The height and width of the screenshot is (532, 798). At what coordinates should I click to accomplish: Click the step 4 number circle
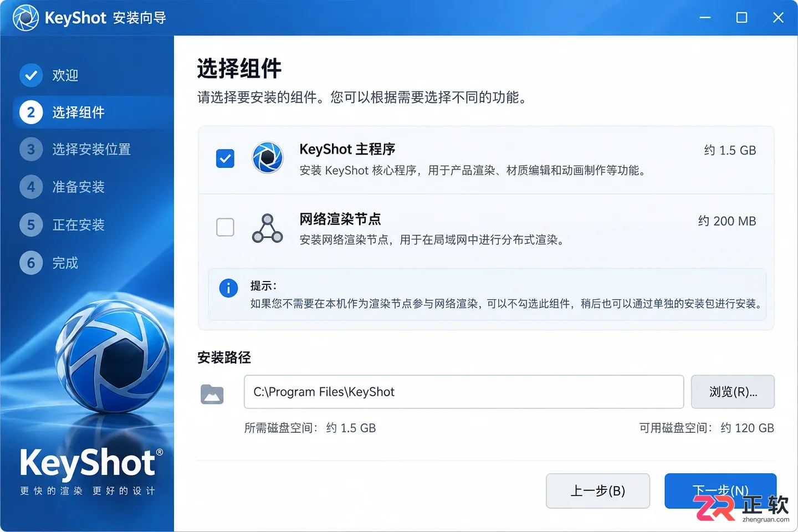pos(31,187)
